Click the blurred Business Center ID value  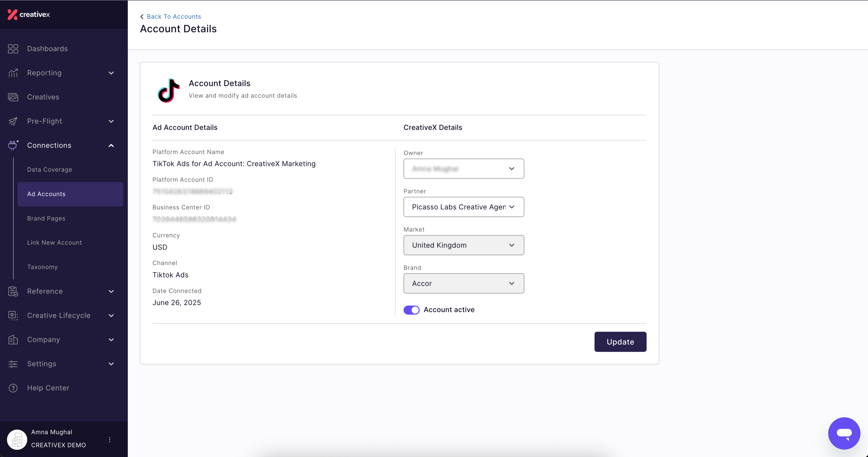pos(194,219)
